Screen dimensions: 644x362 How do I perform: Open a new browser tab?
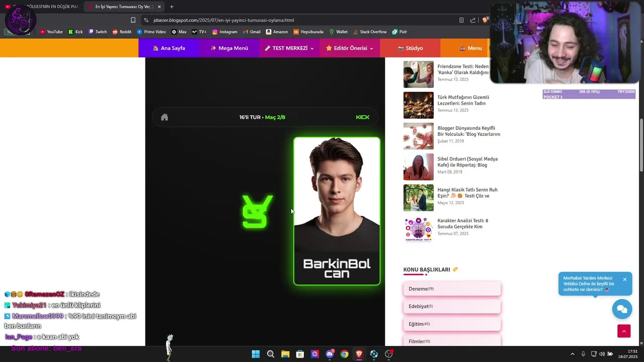pyautogui.click(x=172, y=7)
